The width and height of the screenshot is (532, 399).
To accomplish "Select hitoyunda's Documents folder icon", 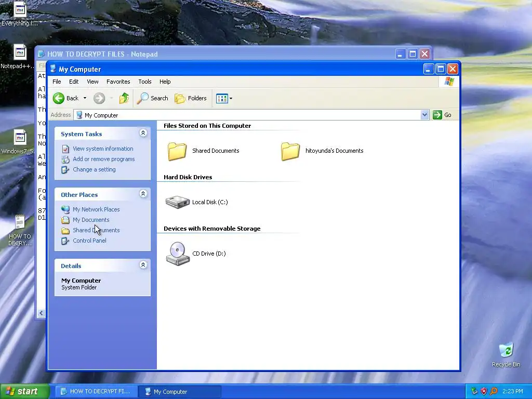I will [290, 151].
